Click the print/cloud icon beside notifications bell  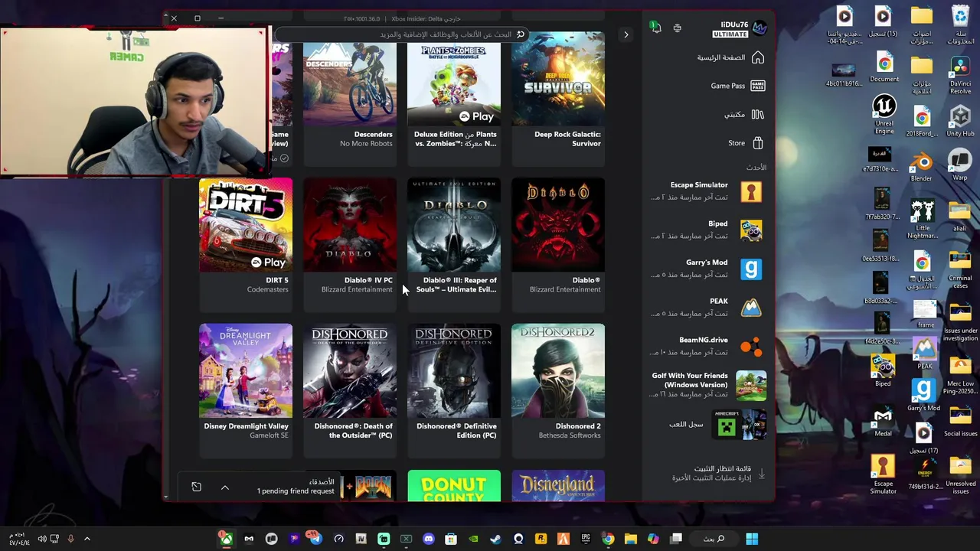click(x=678, y=28)
